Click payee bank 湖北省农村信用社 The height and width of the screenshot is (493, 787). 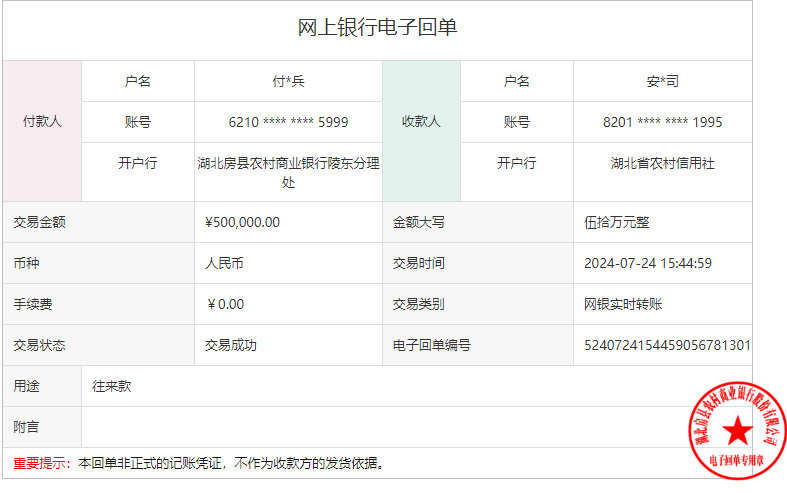662,163
